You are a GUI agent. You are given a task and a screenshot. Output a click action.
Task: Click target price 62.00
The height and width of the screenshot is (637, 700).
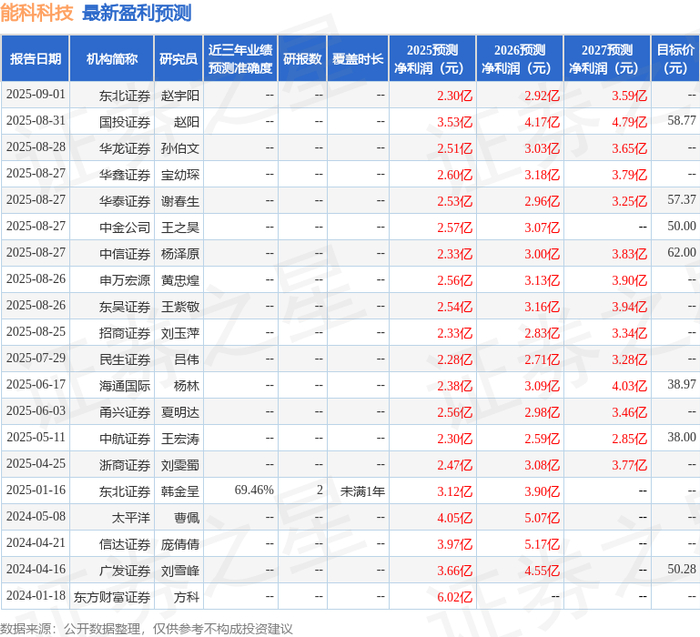682,252
